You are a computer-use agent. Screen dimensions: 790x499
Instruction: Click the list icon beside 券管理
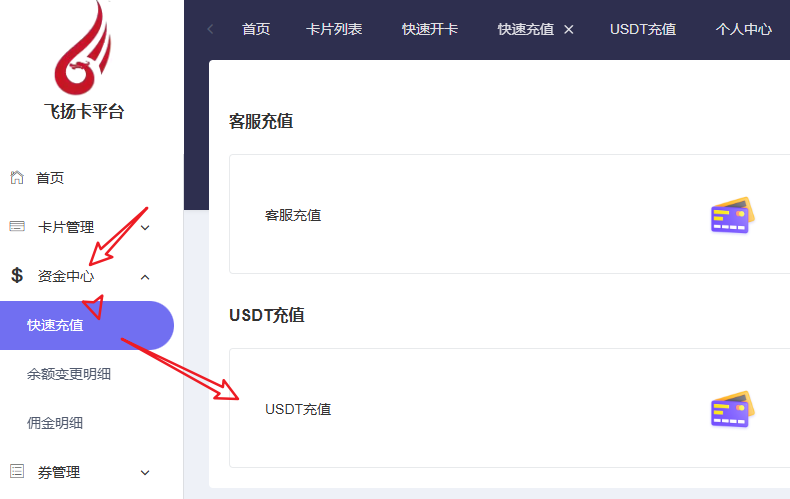tap(17, 472)
